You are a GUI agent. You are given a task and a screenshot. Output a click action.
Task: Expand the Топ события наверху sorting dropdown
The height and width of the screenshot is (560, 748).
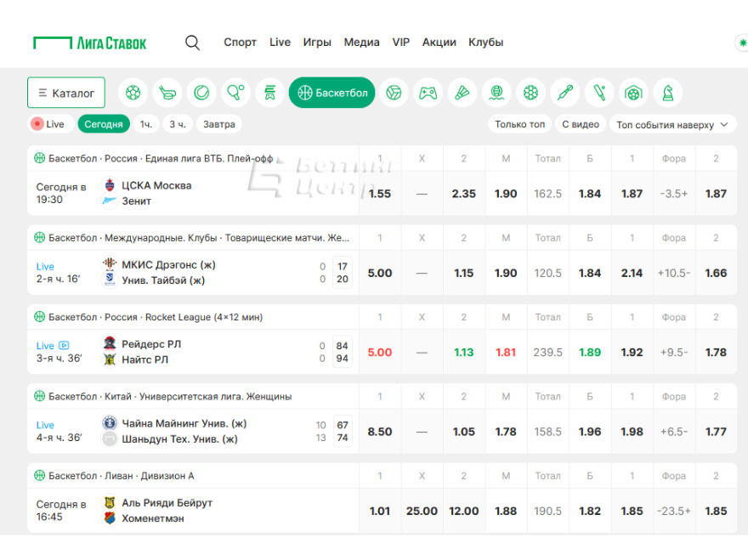[x=672, y=125]
